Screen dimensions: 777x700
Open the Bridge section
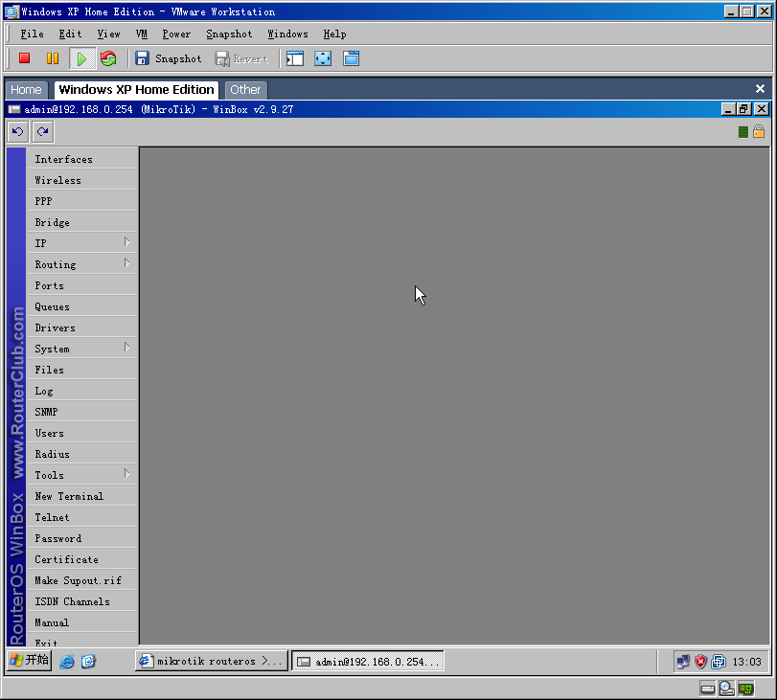(x=81, y=222)
